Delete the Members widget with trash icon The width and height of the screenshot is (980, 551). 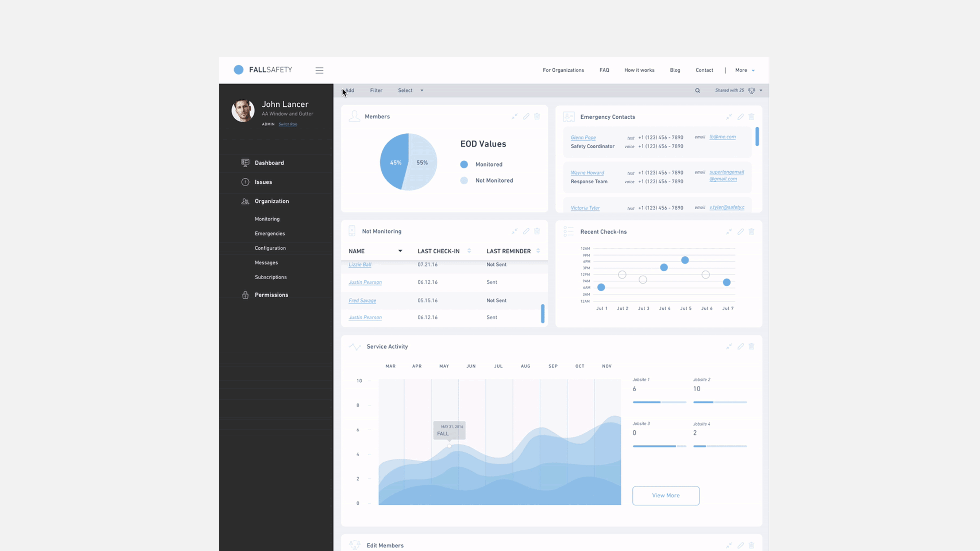pyautogui.click(x=537, y=116)
